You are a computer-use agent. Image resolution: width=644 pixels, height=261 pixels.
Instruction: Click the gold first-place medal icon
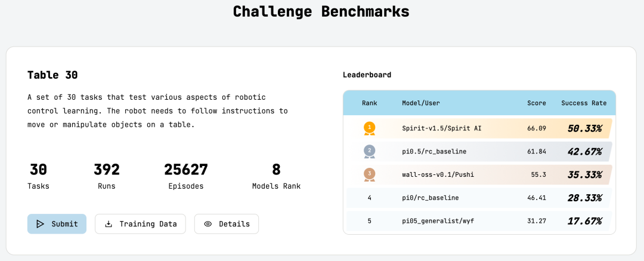[369, 128]
